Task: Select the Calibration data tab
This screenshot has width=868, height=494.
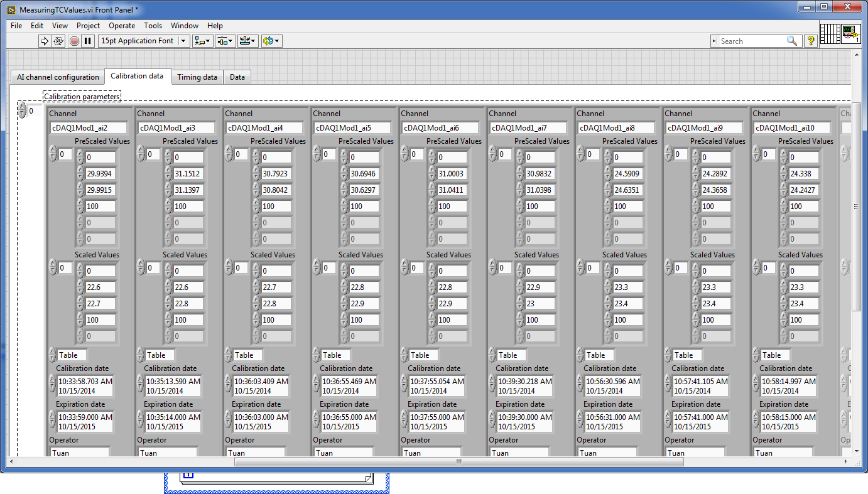Action: point(137,76)
